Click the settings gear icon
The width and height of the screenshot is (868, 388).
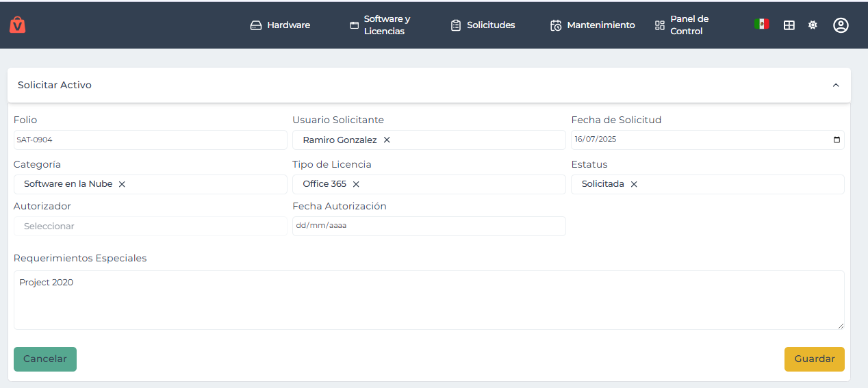pos(813,25)
